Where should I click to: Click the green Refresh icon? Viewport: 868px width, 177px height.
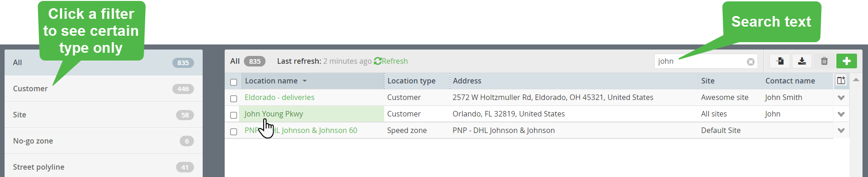pos(378,61)
